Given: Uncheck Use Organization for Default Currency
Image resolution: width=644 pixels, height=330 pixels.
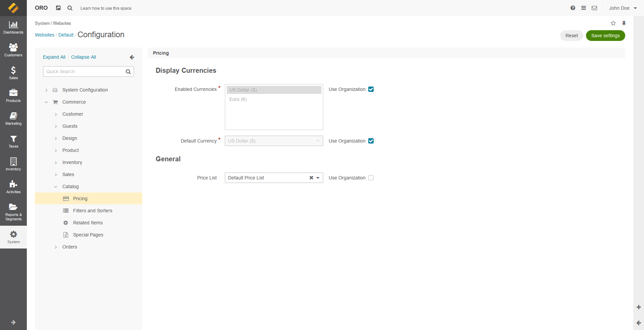Looking at the screenshot, I should pos(371,141).
